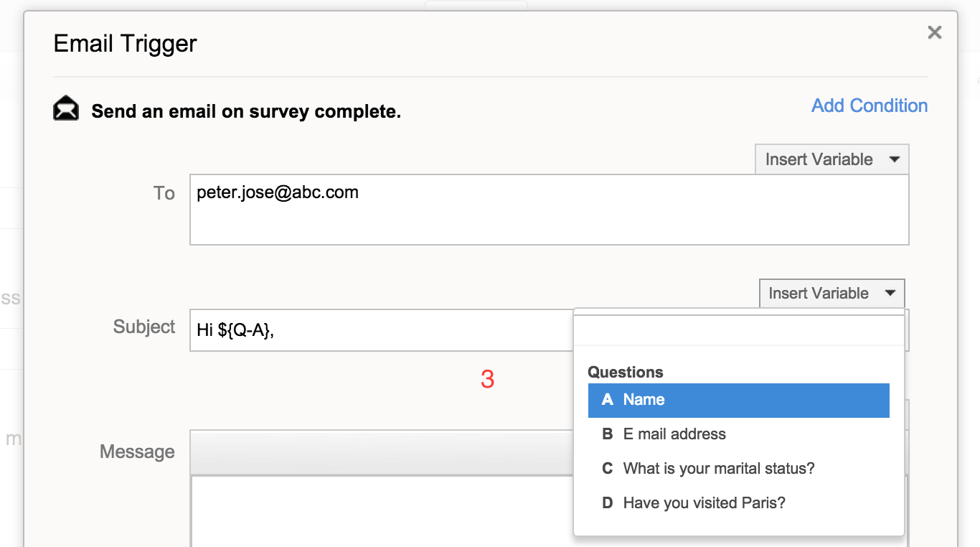Close the Email Trigger dialog
This screenshot has width=980, height=547.
coord(934,32)
